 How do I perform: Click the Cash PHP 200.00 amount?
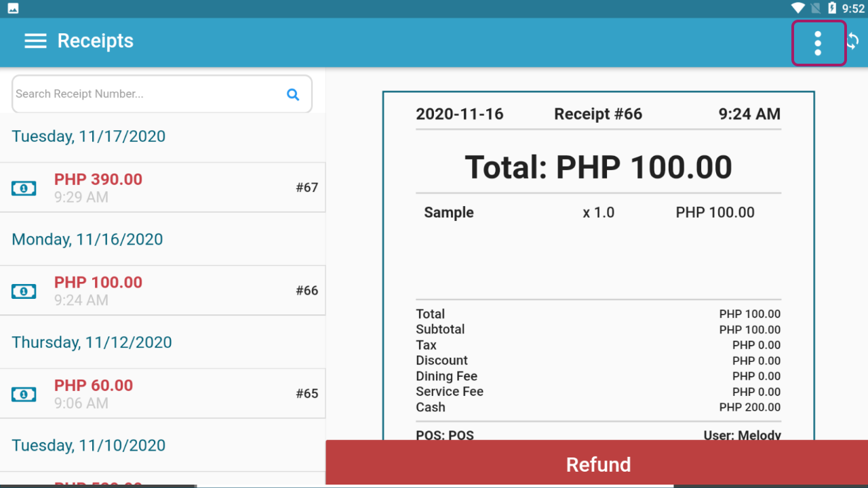(750, 407)
